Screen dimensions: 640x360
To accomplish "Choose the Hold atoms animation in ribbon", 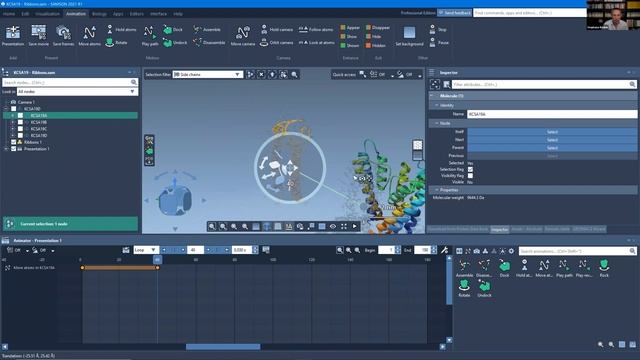I will tap(121, 29).
